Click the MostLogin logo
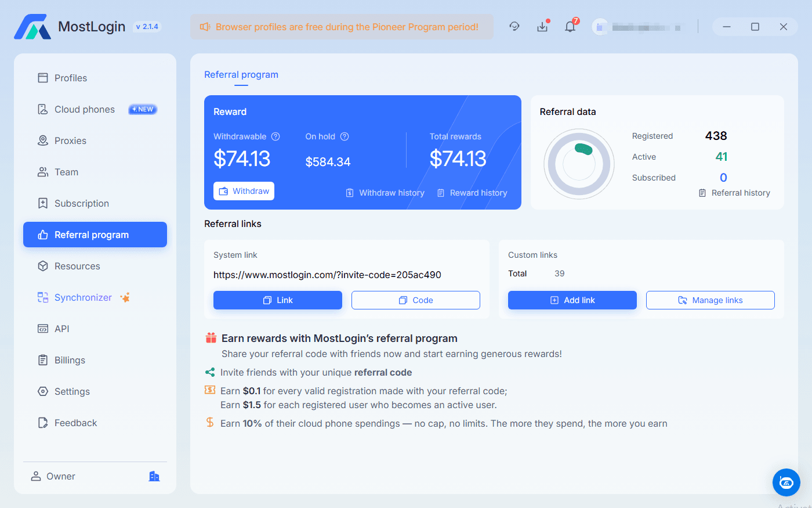Screen dimensions: 812x508 33,27
